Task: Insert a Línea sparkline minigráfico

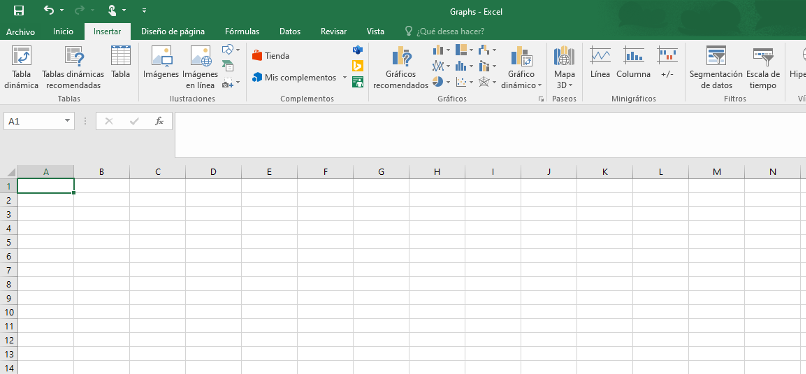Action: pos(600,62)
